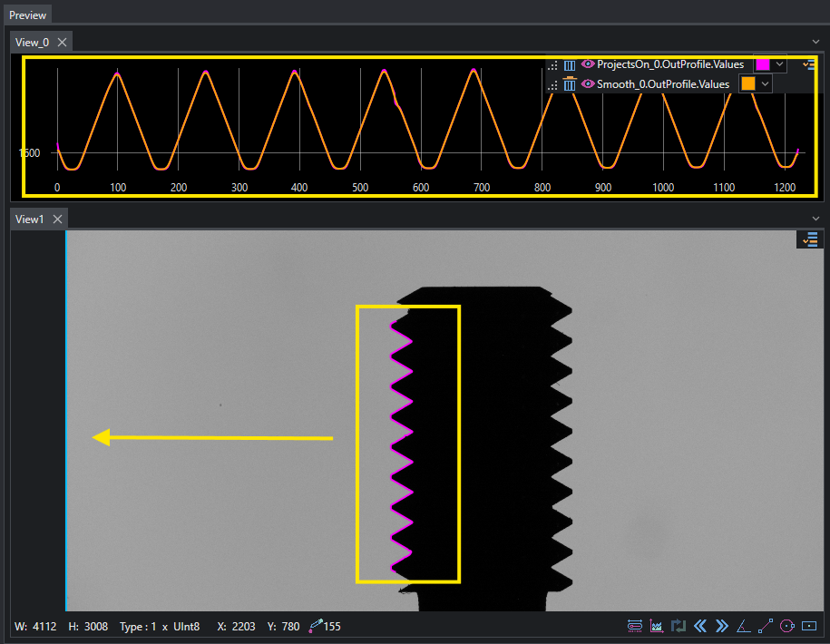Go to next image with double-right chevrons
Screen dimensions: 830x644
(721, 627)
